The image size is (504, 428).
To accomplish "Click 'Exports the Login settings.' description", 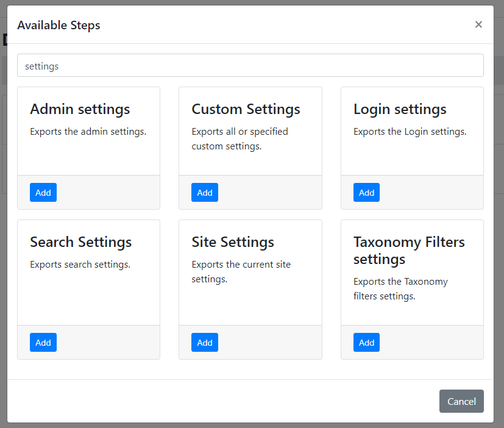I will (x=410, y=132).
